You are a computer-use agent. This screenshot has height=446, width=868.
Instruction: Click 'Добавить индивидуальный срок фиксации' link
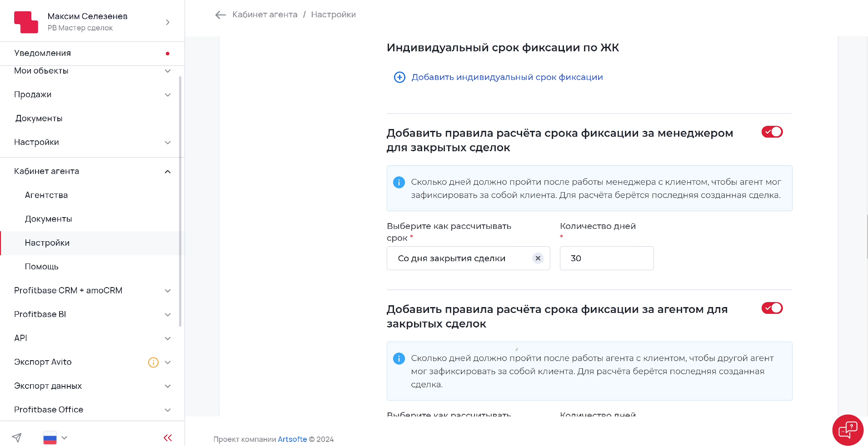click(507, 77)
